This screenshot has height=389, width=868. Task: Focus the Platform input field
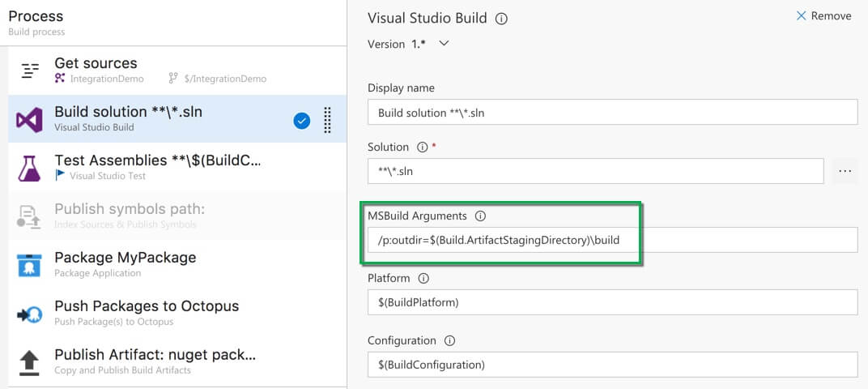pyautogui.click(x=613, y=302)
